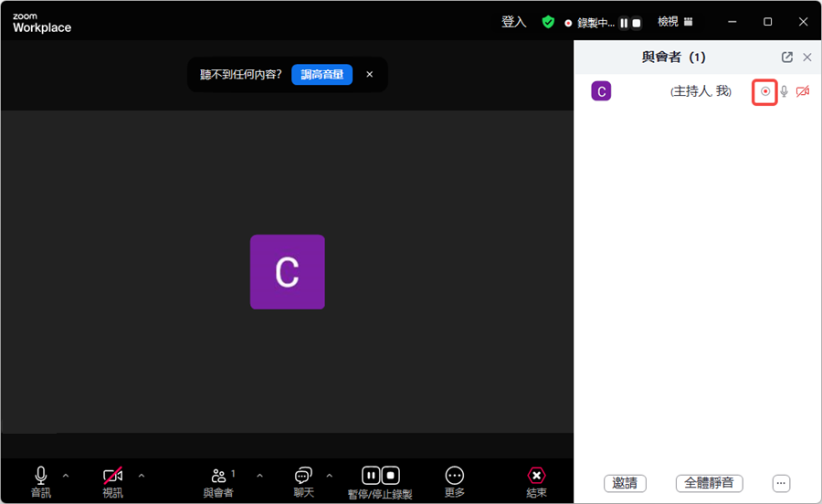Click the recording indicator beside host name
822x504 pixels.
tap(764, 91)
